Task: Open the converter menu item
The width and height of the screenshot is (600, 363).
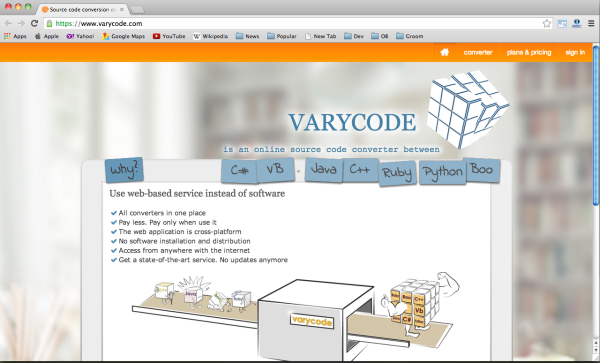Action: pos(478,52)
